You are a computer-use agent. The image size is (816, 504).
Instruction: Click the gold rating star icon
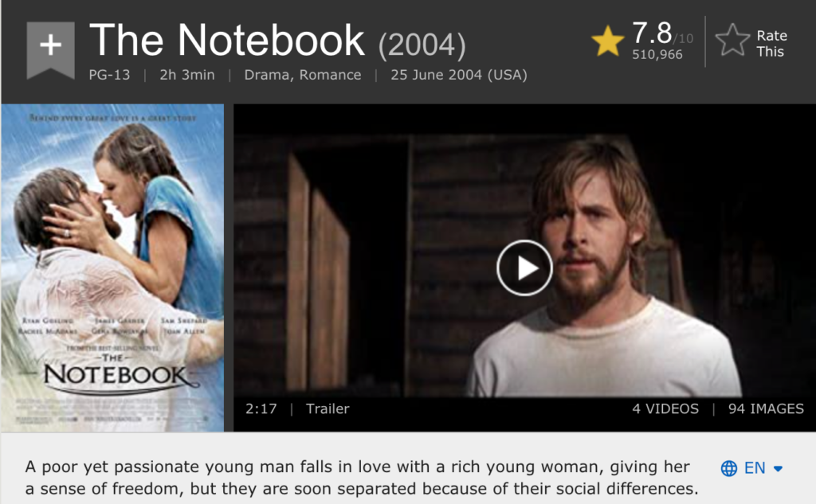coord(607,41)
